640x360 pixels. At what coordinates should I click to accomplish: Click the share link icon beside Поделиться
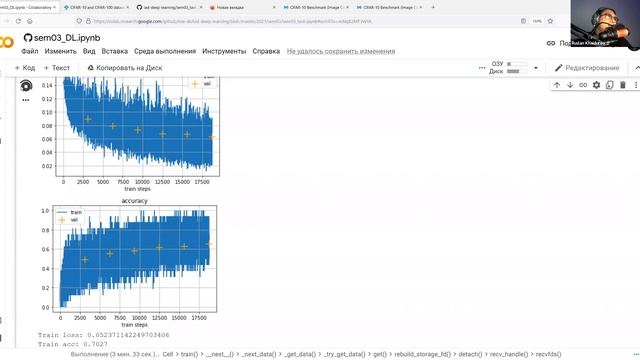coord(551,43)
